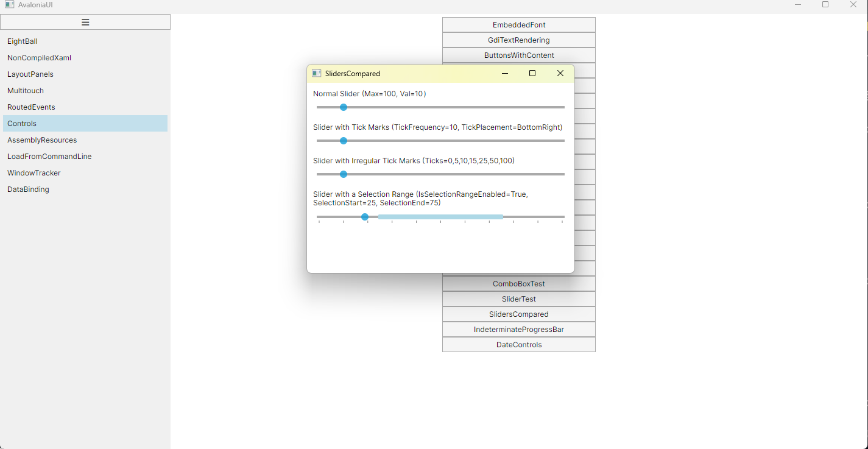Viewport: 868px width, 449px height.
Task: Click the 'Normal Slider (Max=100, Val=10)' label
Action: coord(370,94)
